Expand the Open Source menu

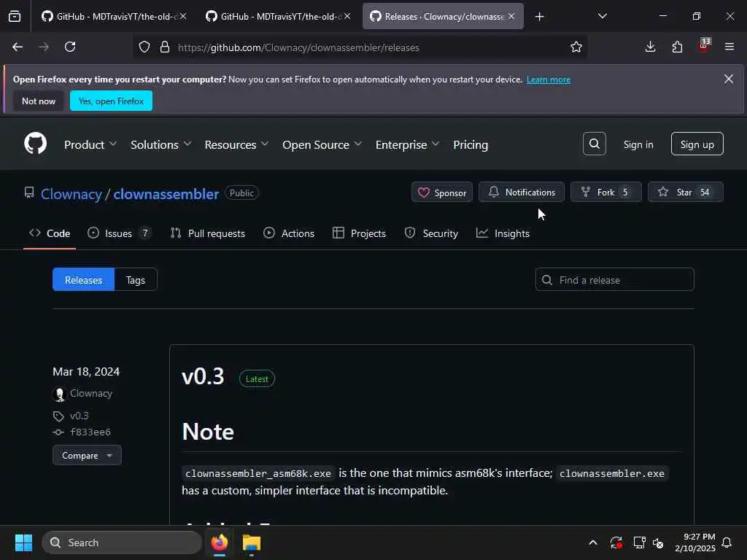coord(322,145)
